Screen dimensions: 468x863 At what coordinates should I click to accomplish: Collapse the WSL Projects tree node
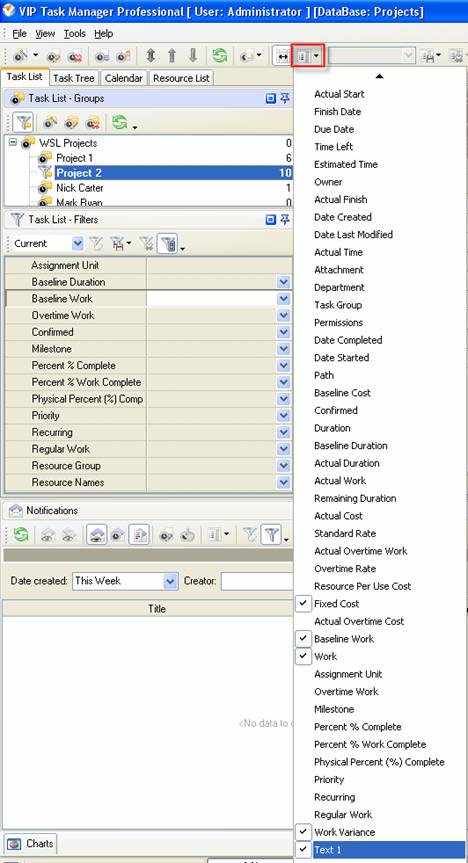[x=13, y=143]
